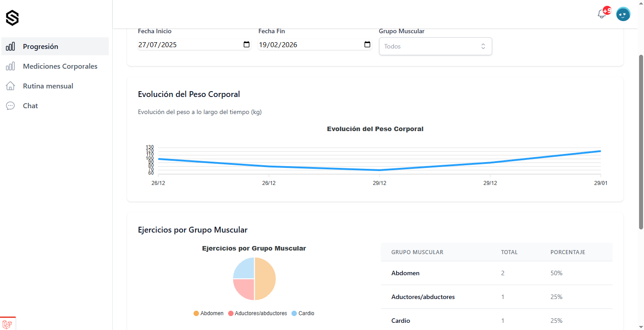The image size is (644, 330).
Task: Open the notifications bell
Action: (602, 14)
